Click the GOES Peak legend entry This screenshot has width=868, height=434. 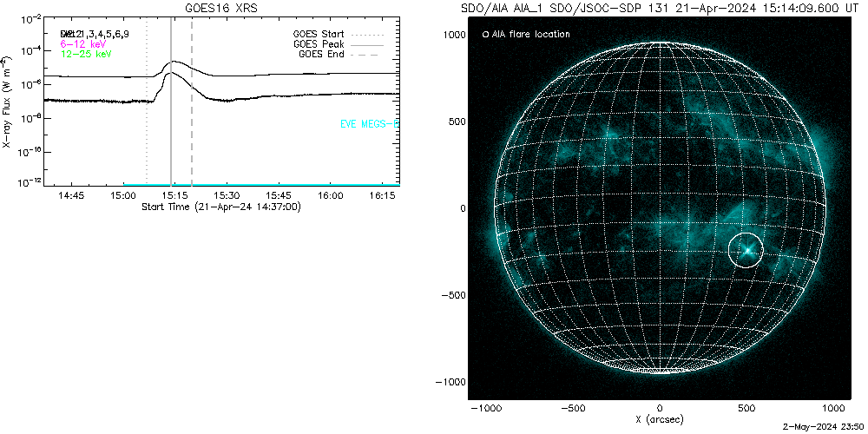339,44
